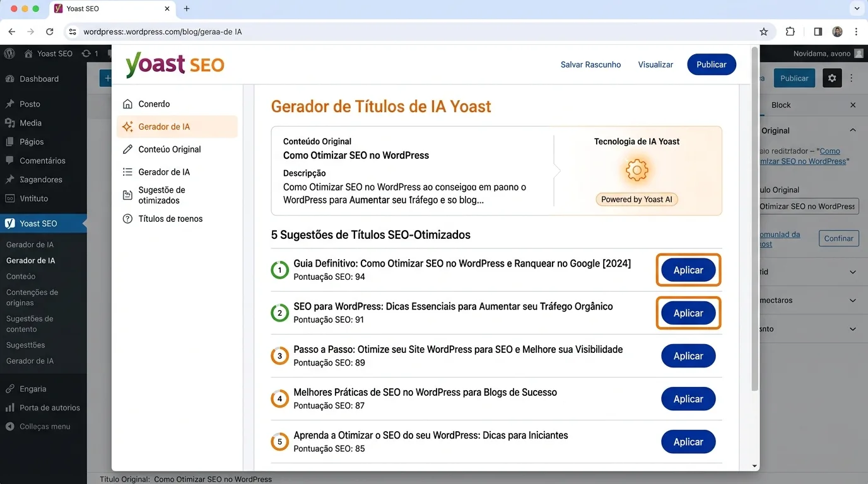Click the Visualizar link
Viewport: 868px width, 484px height.
(x=655, y=64)
